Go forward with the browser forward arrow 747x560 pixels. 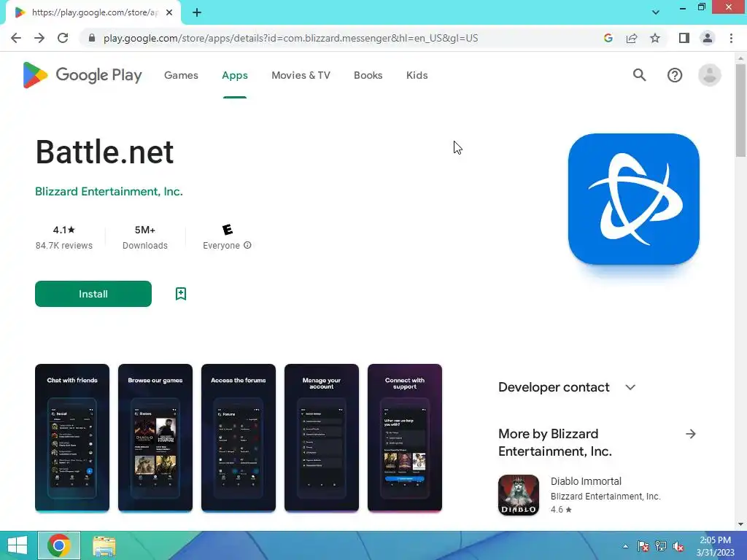(x=39, y=38)
